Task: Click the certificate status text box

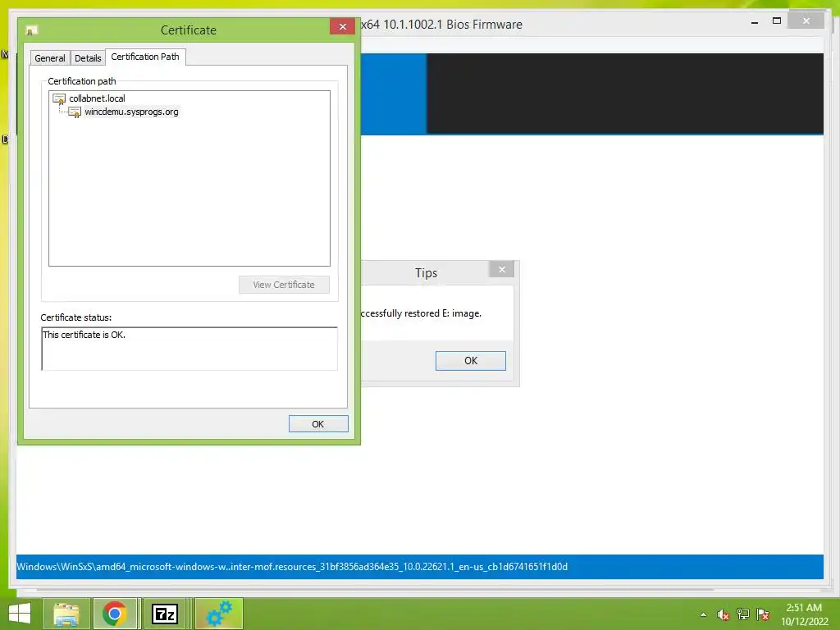Action: click(x=189, y=349)
